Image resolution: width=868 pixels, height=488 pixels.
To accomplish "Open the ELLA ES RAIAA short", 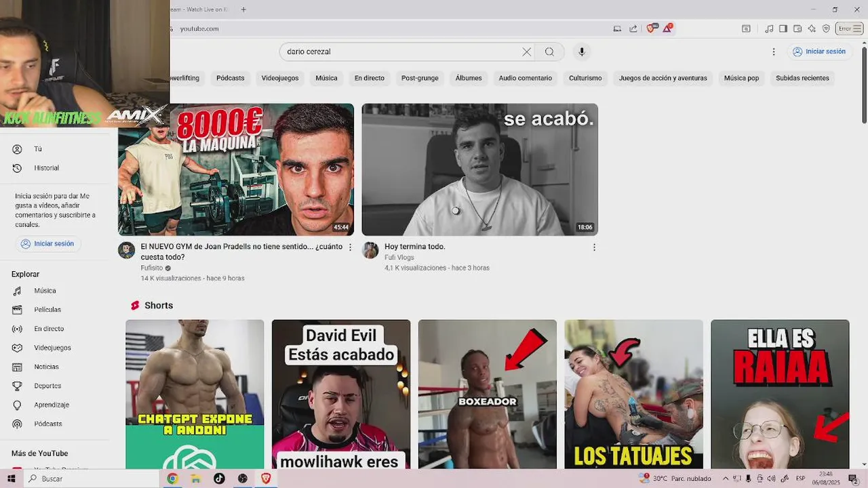I will coord(780,394).
